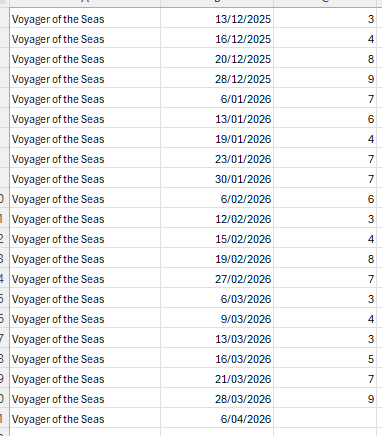Select the cell with date 13/12/2025

217,18
